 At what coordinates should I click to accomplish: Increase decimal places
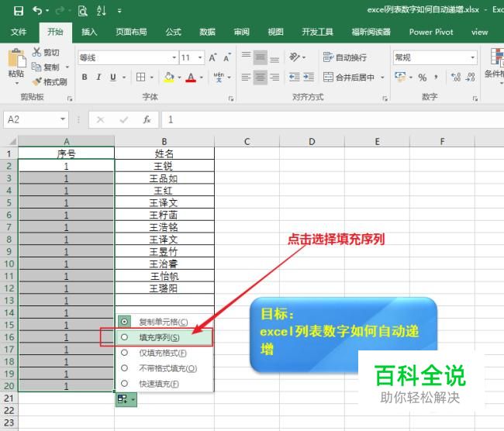456,78
